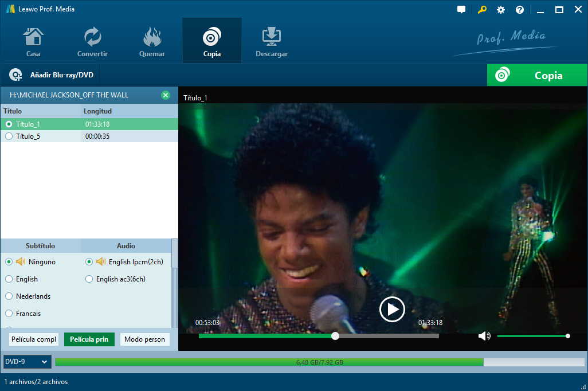Choose Película prin copy mode
The width and height of the screenshot is (588, 391).
tap(89, 339)
